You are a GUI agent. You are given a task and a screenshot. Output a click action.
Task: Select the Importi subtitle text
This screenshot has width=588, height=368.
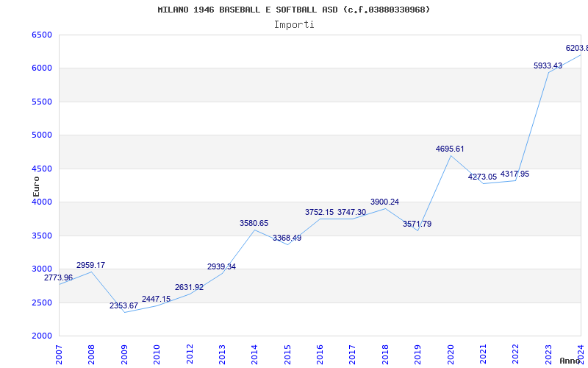(294, 25)
